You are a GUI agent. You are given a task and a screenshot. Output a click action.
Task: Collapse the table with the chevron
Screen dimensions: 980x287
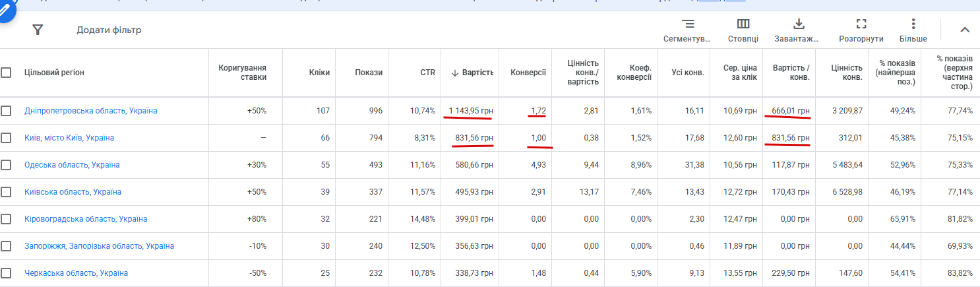click(x=965, y=30)
